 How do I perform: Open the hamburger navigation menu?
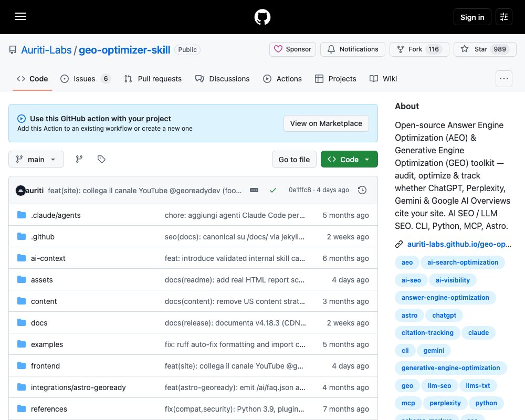[x=20, y=16]
